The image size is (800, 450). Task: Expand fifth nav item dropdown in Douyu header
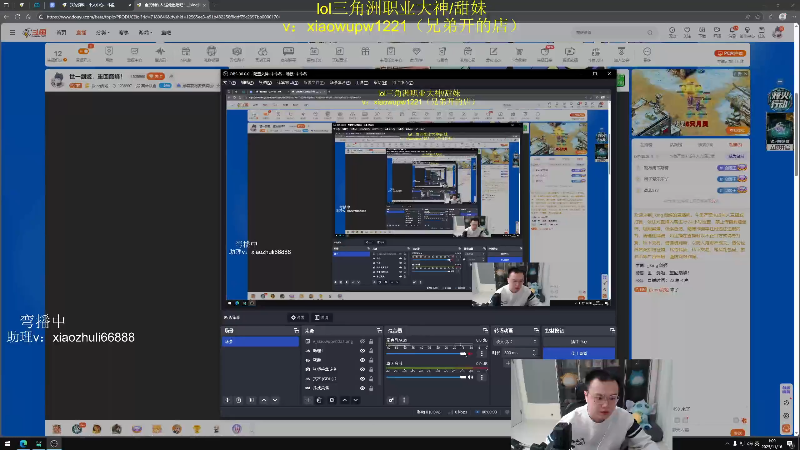tap(145, 33)
